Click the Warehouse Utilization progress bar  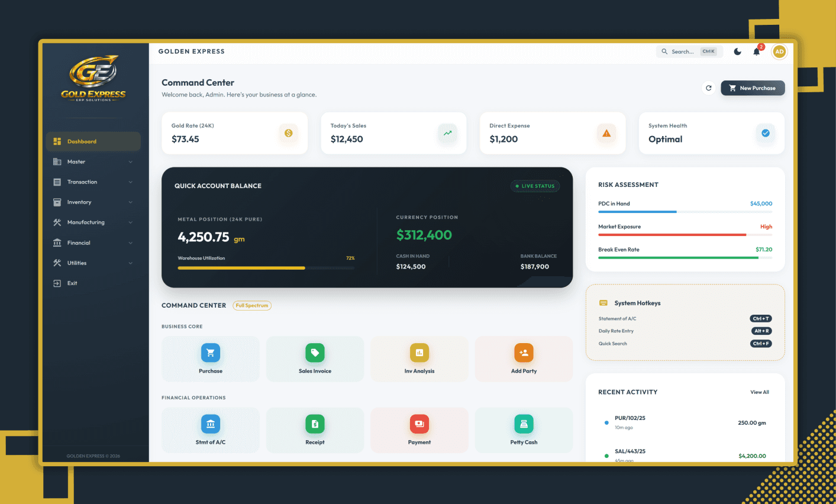click(x=266, y=268)
